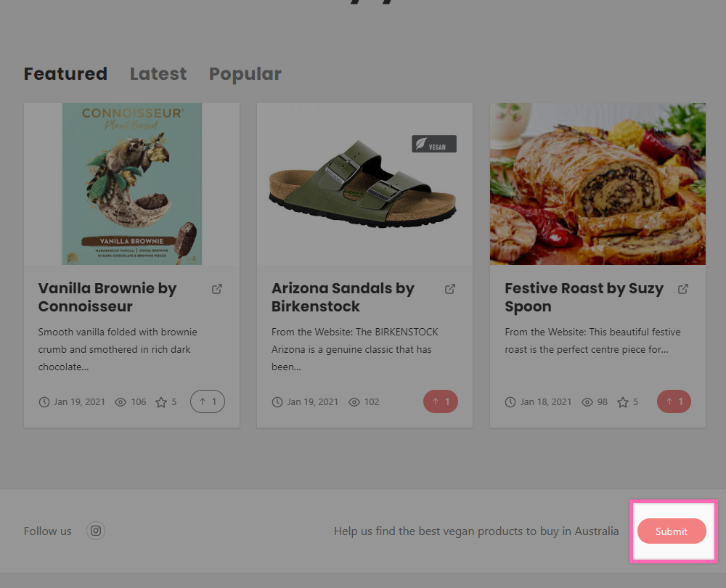Toggle upvote on Arizona Sandals
Image resolution: width=726 pixels, height=588 pixels.
coord(441,401)
